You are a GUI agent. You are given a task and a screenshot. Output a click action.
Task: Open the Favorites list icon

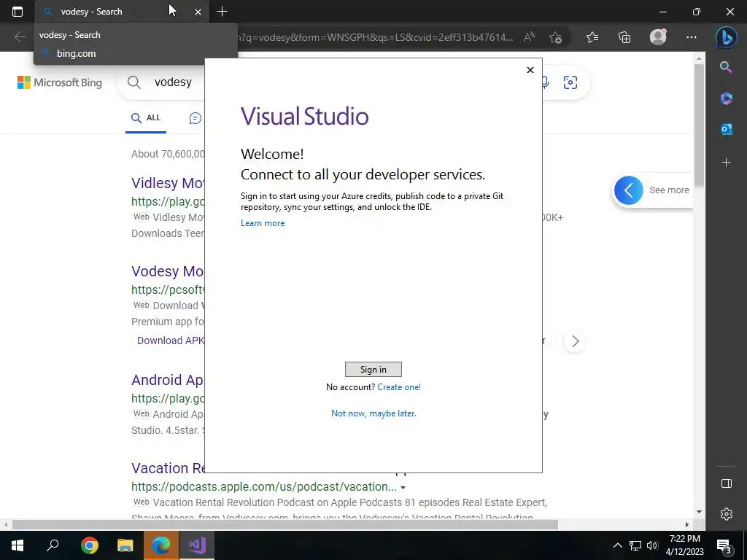pyautogui.click(x=592, y=37)
